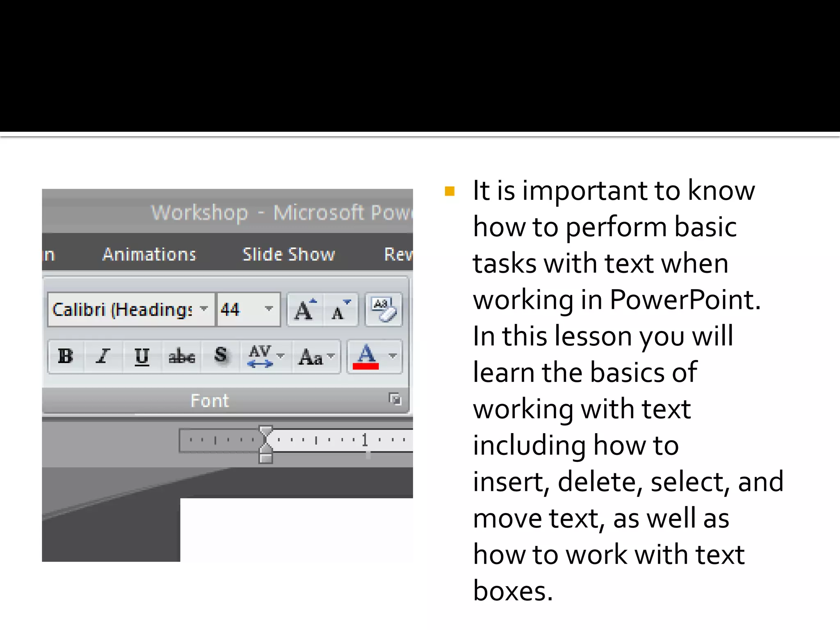Open the Review tab

coord(398,254)
